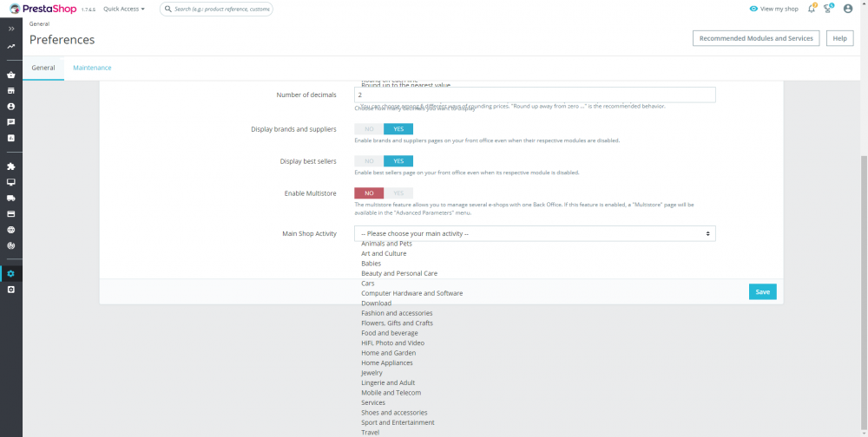Open the trophy icon in the header
868x437 pixels.
pyautogui.click(x=828, y=9)
